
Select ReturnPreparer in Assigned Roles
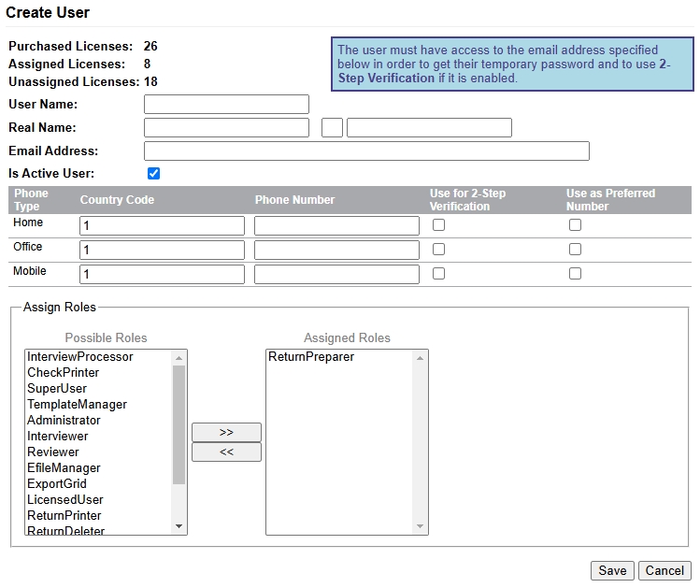(x=311, y=356)
